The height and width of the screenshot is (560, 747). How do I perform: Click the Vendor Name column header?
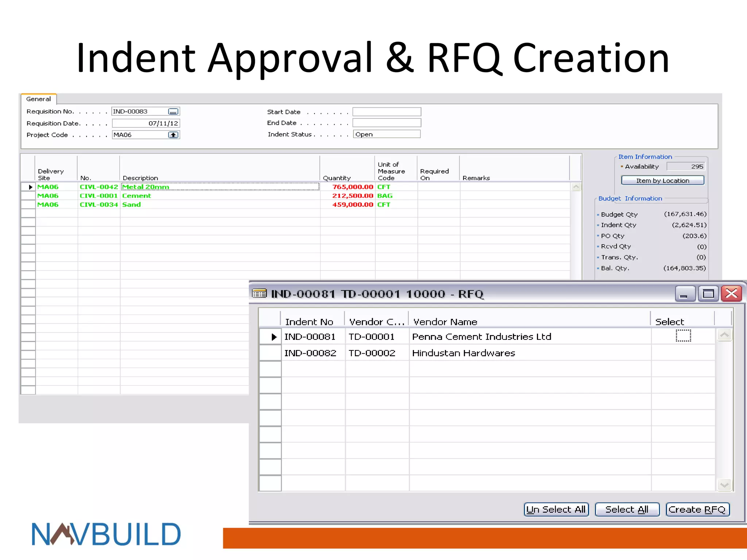[529, 319]
